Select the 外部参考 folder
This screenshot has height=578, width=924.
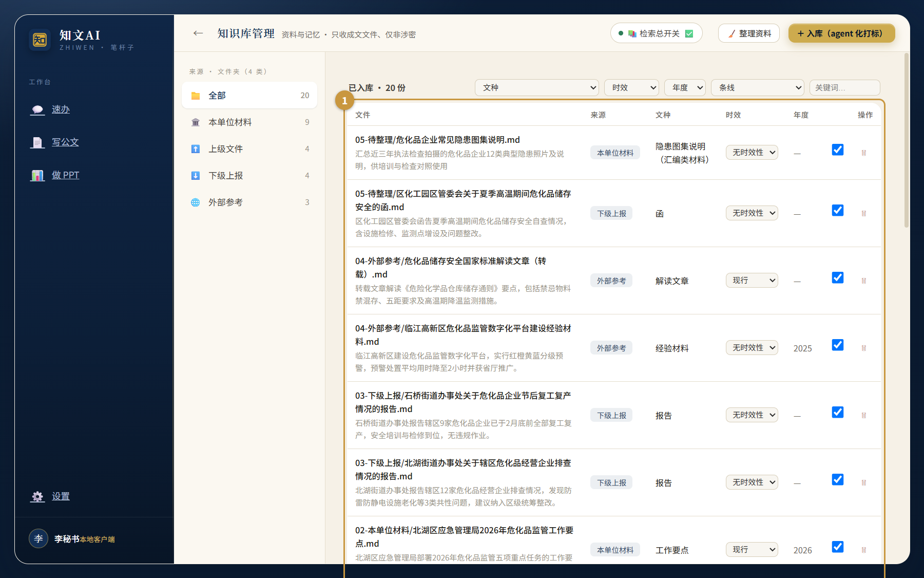point(249,202)
